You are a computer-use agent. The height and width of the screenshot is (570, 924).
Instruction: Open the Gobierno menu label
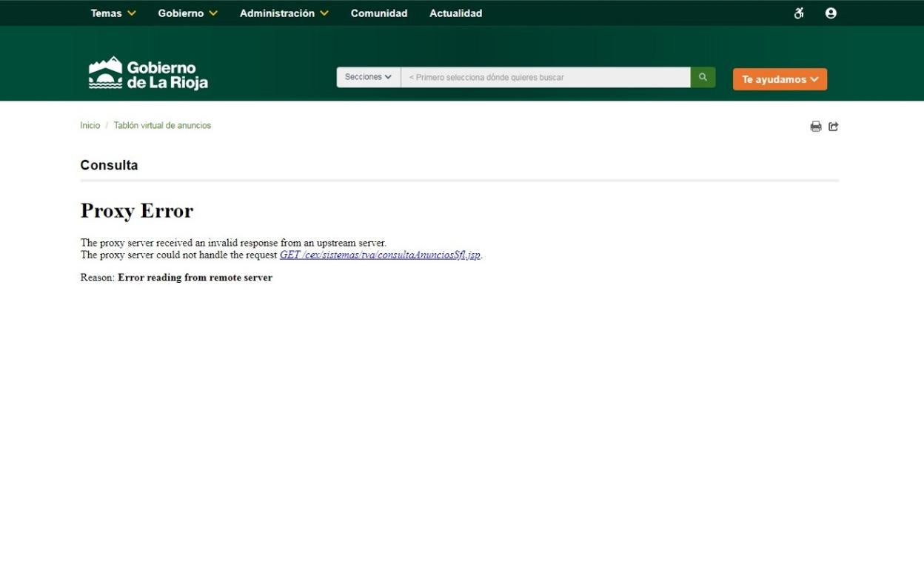pyautogui.click(x=181, y=13)
